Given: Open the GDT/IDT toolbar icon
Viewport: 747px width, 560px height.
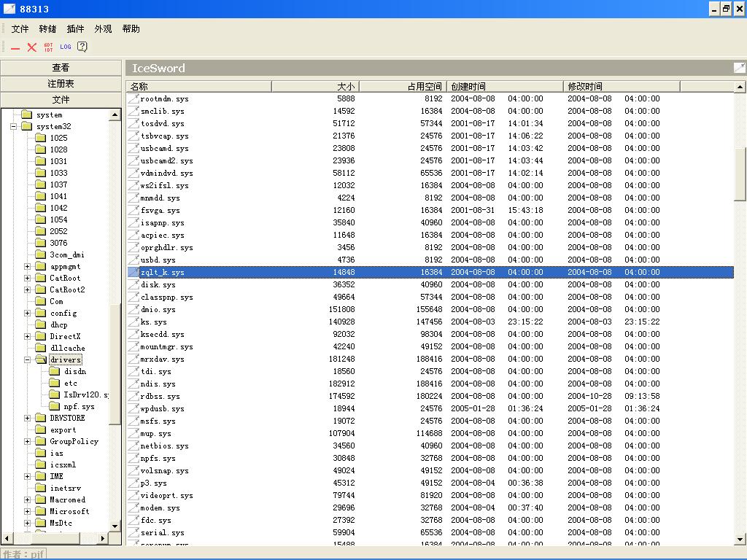Looking at the screenshot, I should pos(48,47).
